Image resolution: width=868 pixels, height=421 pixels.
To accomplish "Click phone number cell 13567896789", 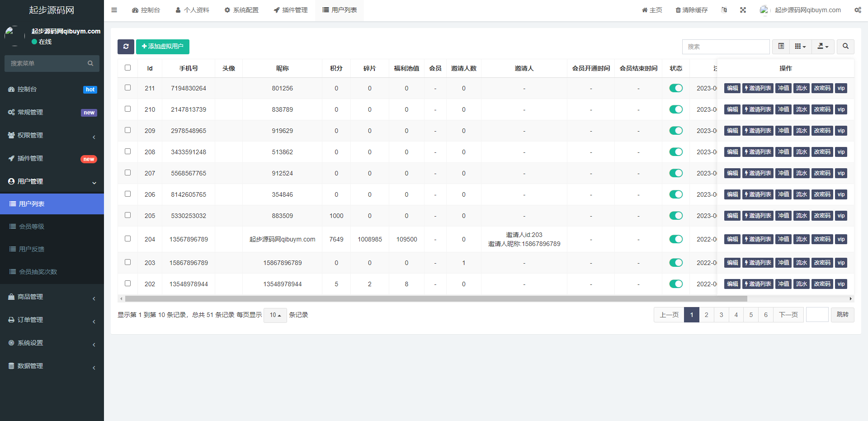I will pyautogui.click(x=189, y=239).
